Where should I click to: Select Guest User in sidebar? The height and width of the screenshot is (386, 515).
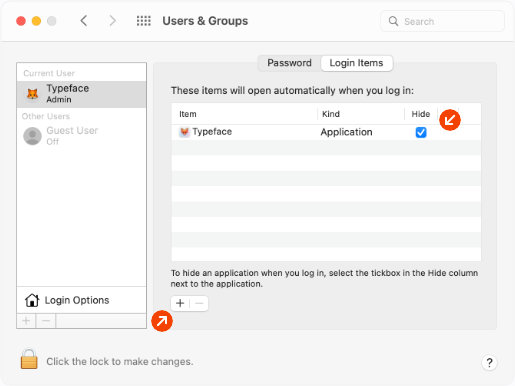(x=81, y=136)
